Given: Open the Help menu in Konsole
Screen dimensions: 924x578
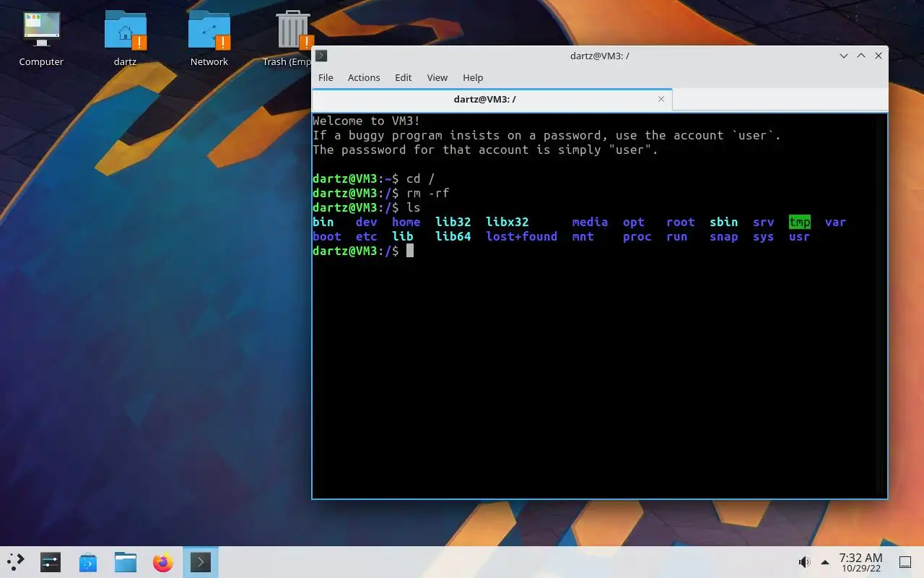Looking at the screenshot, I should (473, 77).
